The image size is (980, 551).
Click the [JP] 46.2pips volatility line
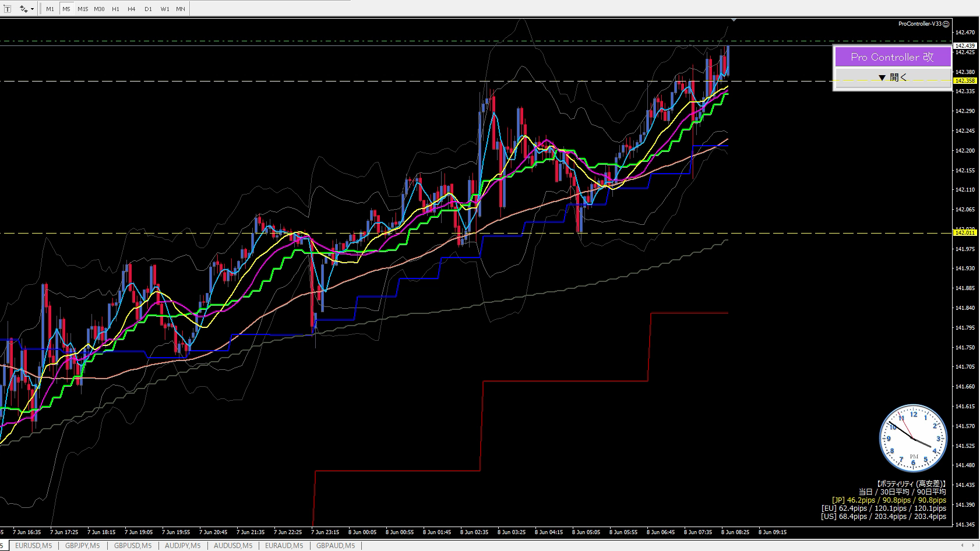click(x=889, y=500)
